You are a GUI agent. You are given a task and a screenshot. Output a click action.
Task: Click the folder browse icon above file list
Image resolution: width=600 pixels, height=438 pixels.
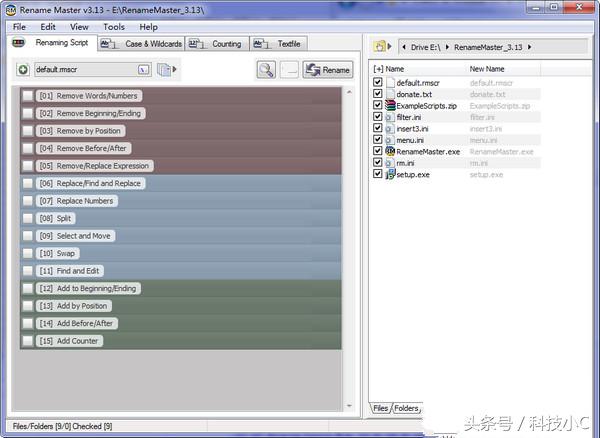[379, 47]
